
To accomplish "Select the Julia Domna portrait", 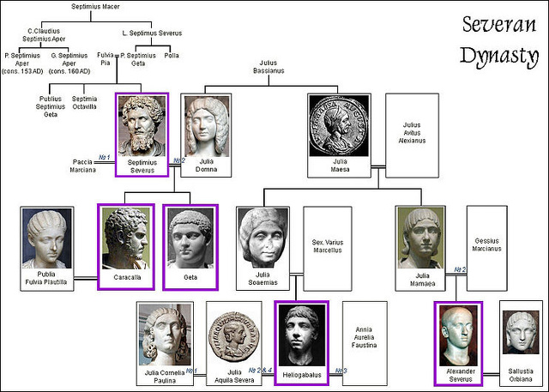I will (206, 125).
